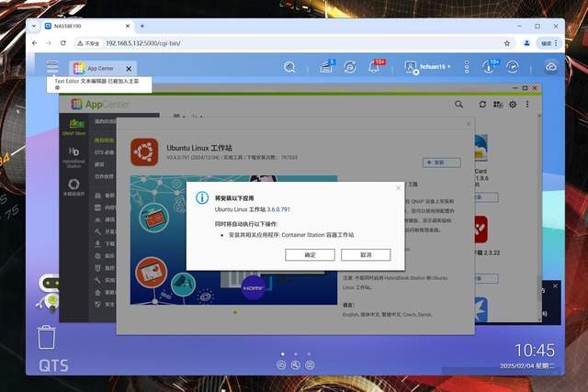Reload the browser page

tap(63, 43)
